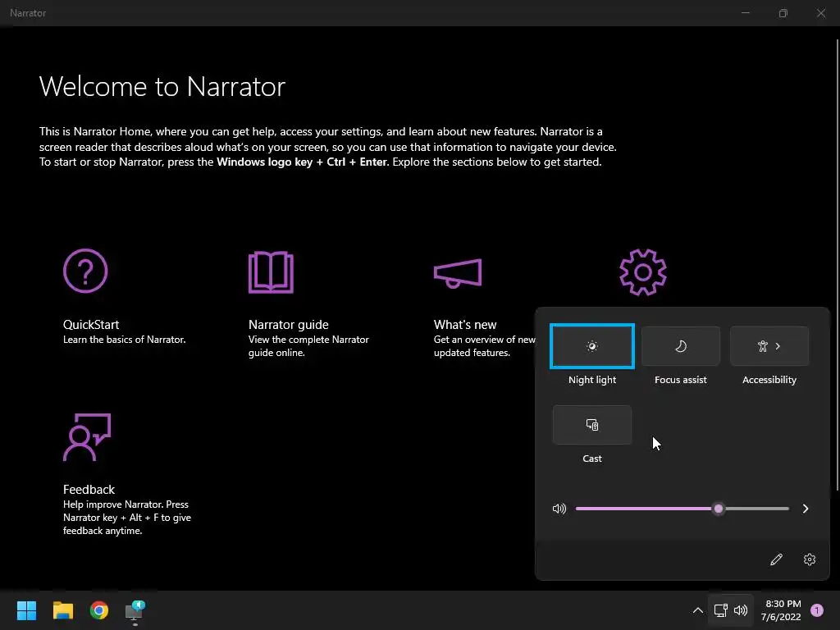Open the clock showing 8:30 PM

pos(781,610)
